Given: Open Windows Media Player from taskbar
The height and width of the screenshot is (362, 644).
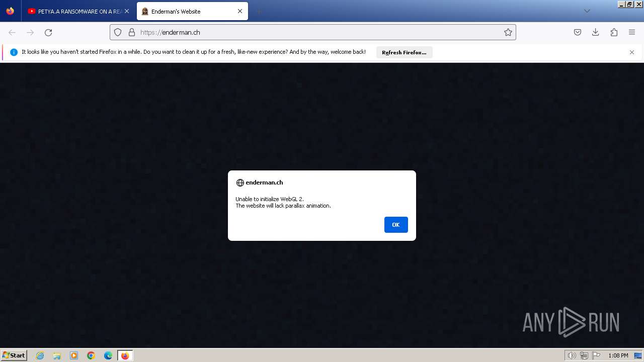Looking at the screenshot, I should (74, 355).
